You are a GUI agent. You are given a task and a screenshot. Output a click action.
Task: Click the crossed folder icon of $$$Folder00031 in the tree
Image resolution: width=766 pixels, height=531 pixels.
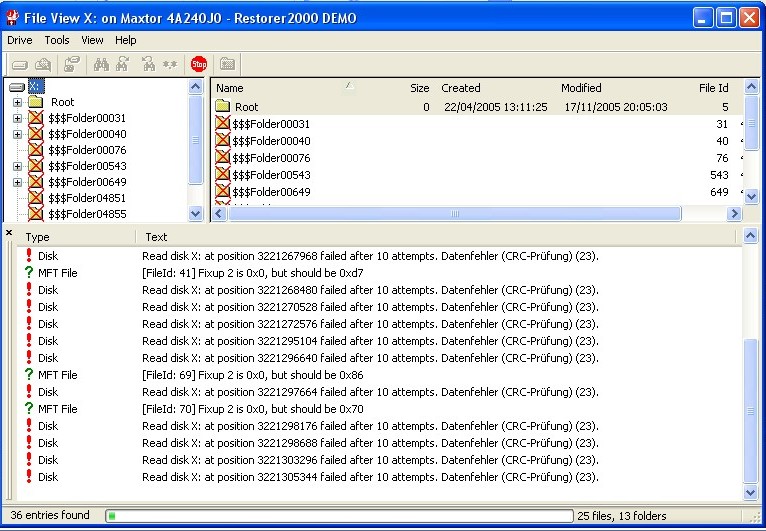[36, 118]
